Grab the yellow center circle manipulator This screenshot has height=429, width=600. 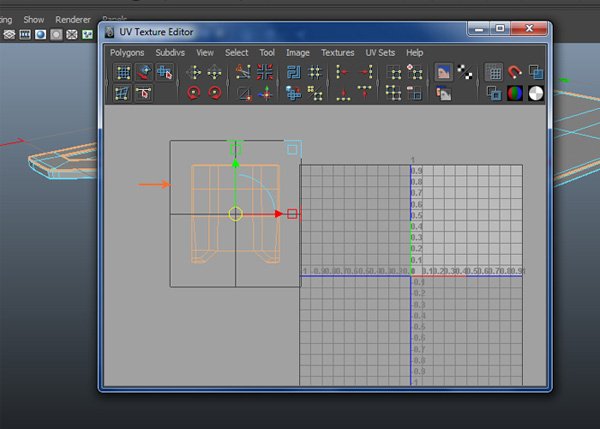click(x=235, y=214)
